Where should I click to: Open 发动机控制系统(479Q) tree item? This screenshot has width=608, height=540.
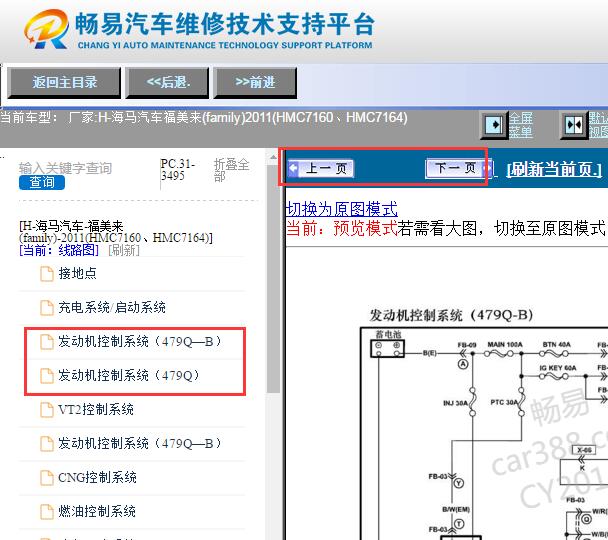pyautogui.click(x=129, y=375)
